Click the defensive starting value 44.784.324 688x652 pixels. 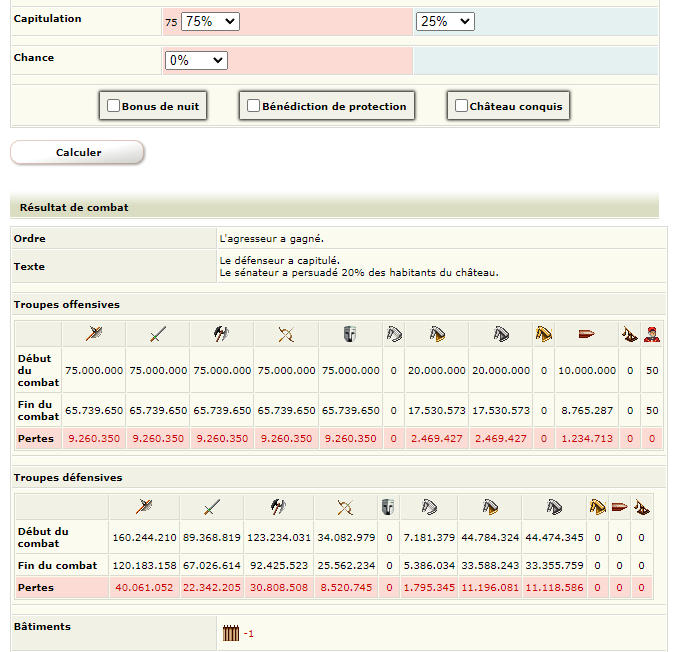[490, 537]
